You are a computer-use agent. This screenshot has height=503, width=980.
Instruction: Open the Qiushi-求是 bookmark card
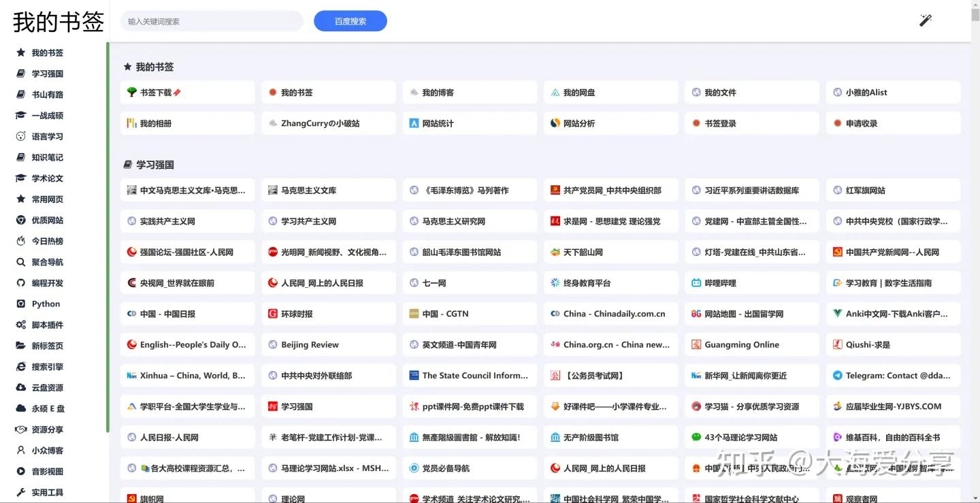click(894, 345)
